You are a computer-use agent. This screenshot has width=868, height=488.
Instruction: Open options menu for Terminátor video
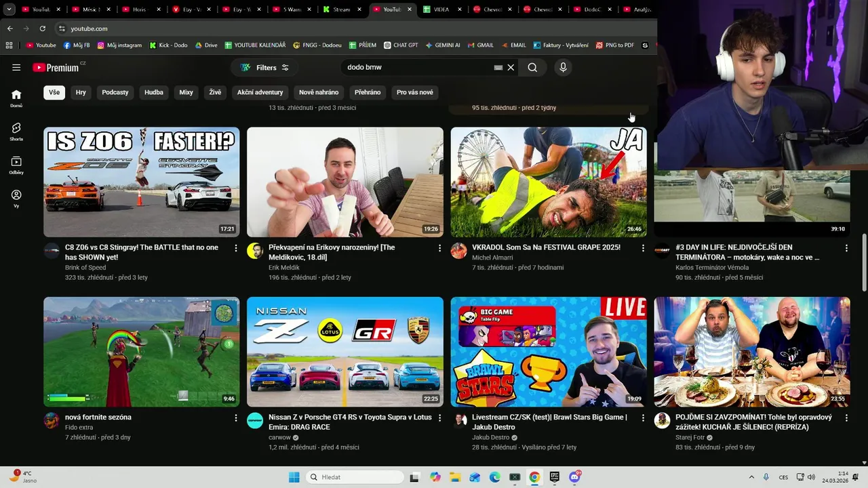[x=846, y=248]
